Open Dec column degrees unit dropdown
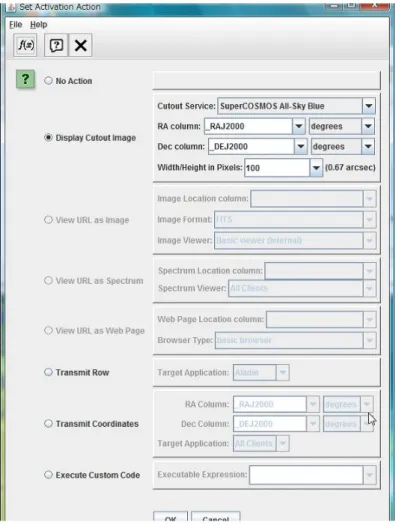The width and height of the screenshot is (396, 525). (x=368, y=146)
